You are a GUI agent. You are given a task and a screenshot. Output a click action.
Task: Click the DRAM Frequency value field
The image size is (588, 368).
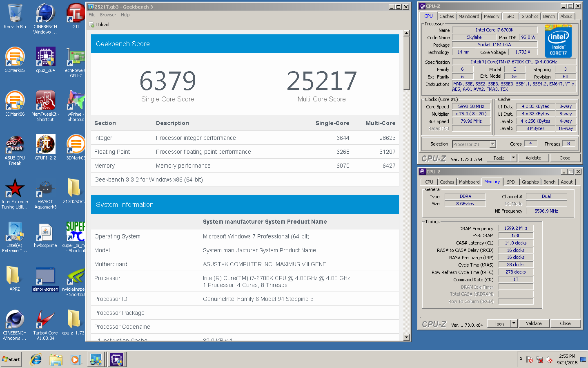516,228
